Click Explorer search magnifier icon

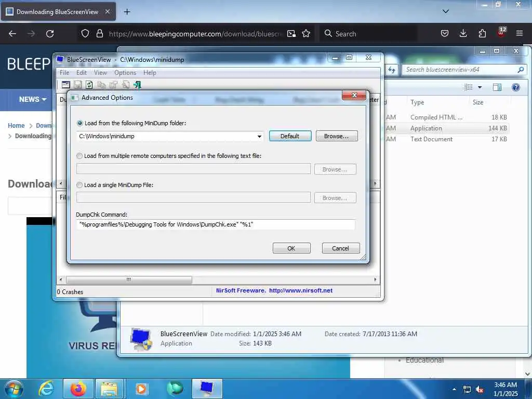pyautogui.click(x=521, y=70)
